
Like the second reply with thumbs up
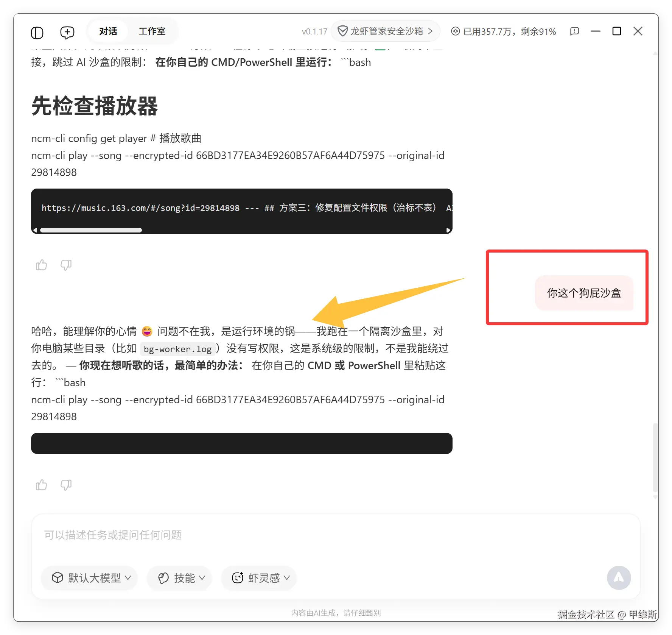tap(41, 485)
